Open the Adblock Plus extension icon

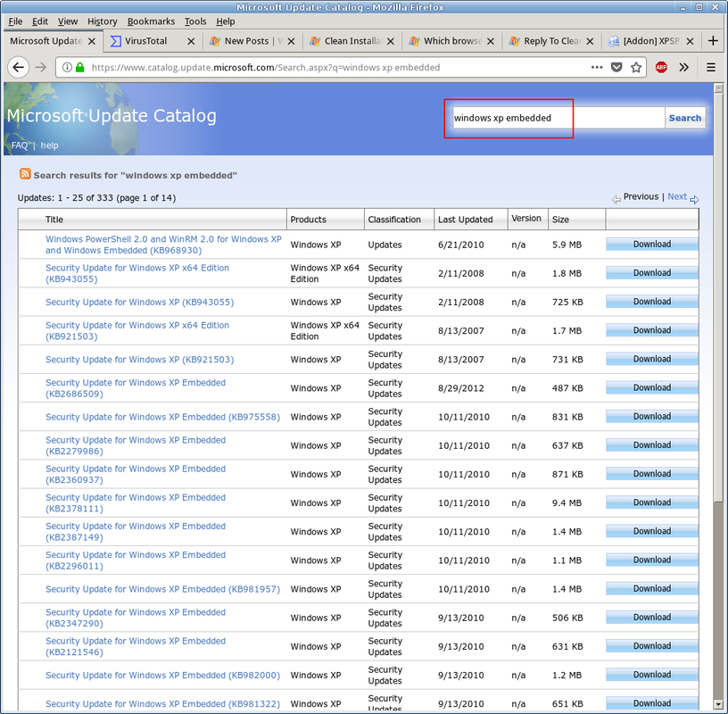click(661, 67)
